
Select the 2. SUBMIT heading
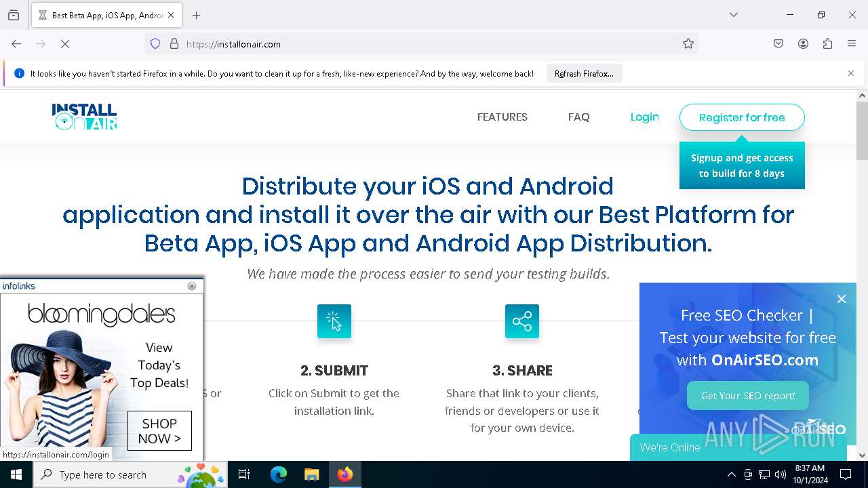coord(334,371)
